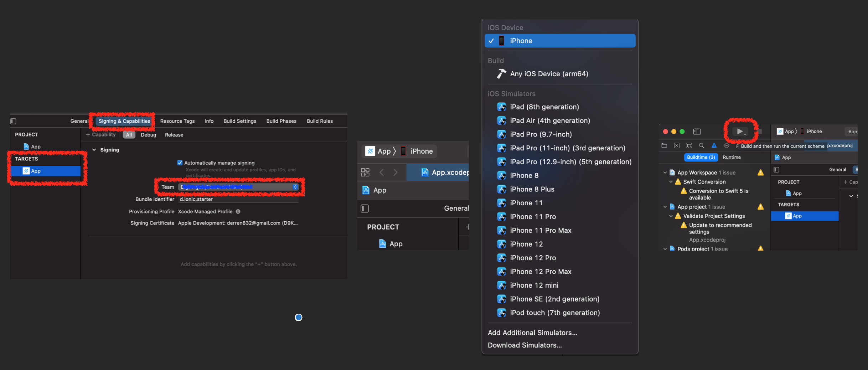Switch to Runtime issues tab
The image size is (868, 370).
[732, 157]
